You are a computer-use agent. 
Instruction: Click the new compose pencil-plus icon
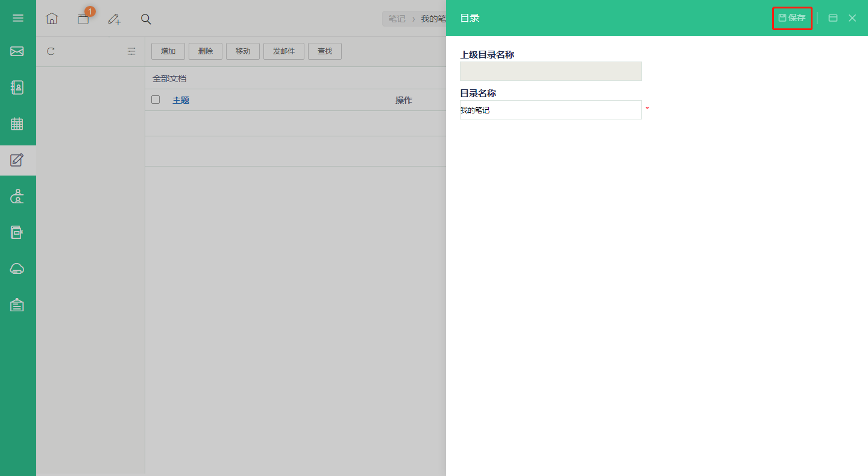coord(114,19)
